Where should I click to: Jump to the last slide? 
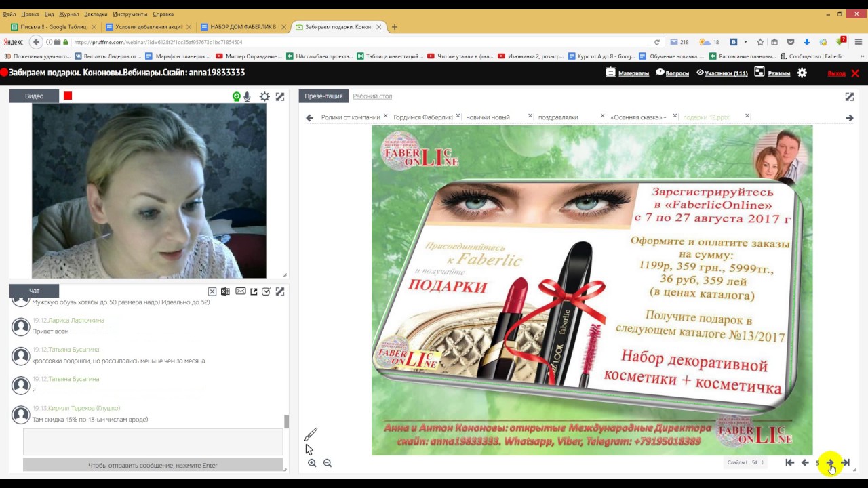pyautogui.click(x=845, y=462)
